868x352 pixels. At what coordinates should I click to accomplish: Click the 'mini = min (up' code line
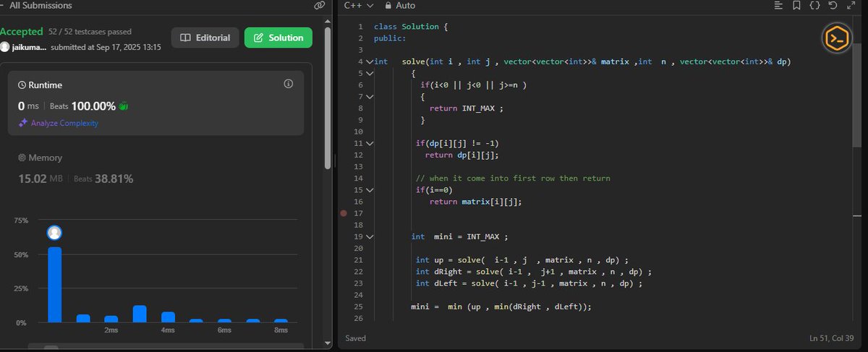(x=501, y=306)
